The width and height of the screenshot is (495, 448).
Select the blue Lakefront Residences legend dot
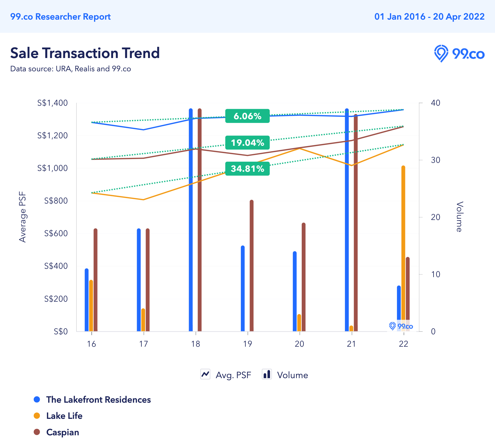coord(37,400)
